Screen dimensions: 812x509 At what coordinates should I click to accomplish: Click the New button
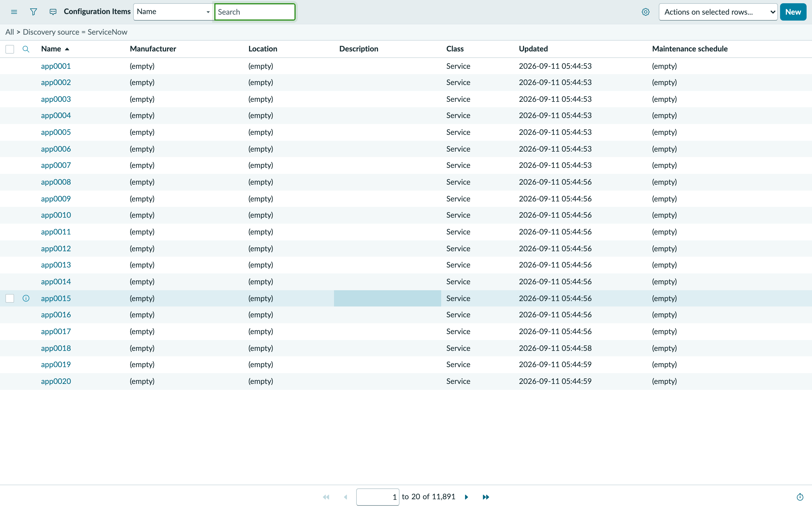pyautogui.click(x=793, y=12)
